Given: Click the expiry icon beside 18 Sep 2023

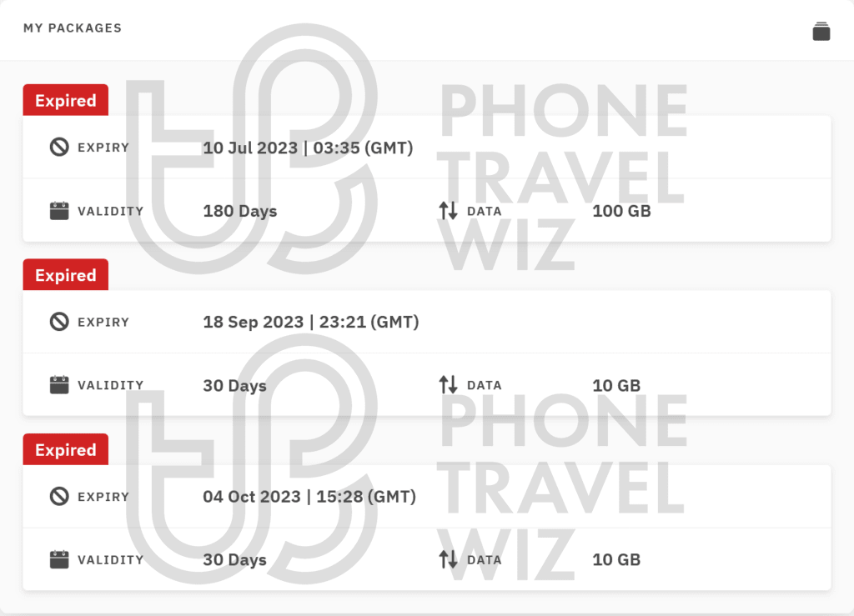Looking at the screenshot, I should click(x=58, y=322).
